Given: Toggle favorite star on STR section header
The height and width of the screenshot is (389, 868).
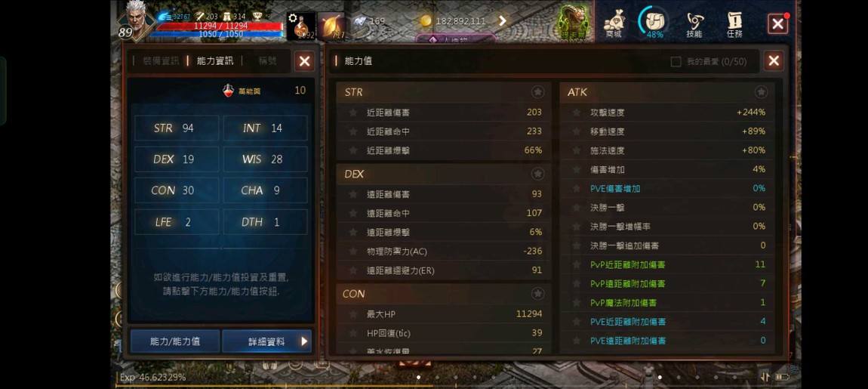Looking at the screenshot, I should pyautogui.click(x=537, y=92).
